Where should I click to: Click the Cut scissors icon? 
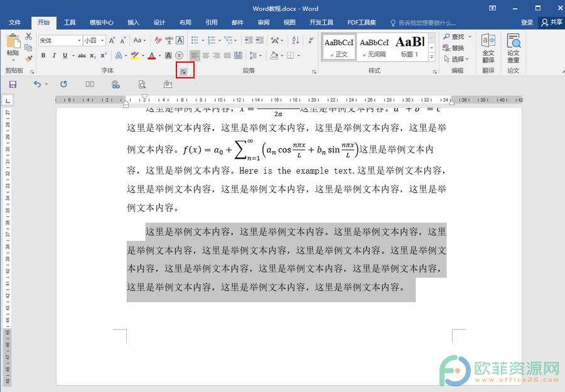click(x=28, y=36)
